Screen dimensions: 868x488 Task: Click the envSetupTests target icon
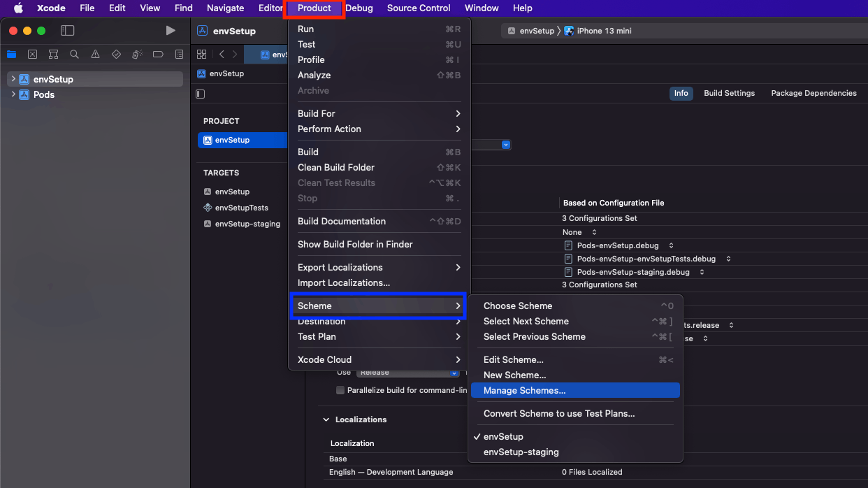click(208, 208)
